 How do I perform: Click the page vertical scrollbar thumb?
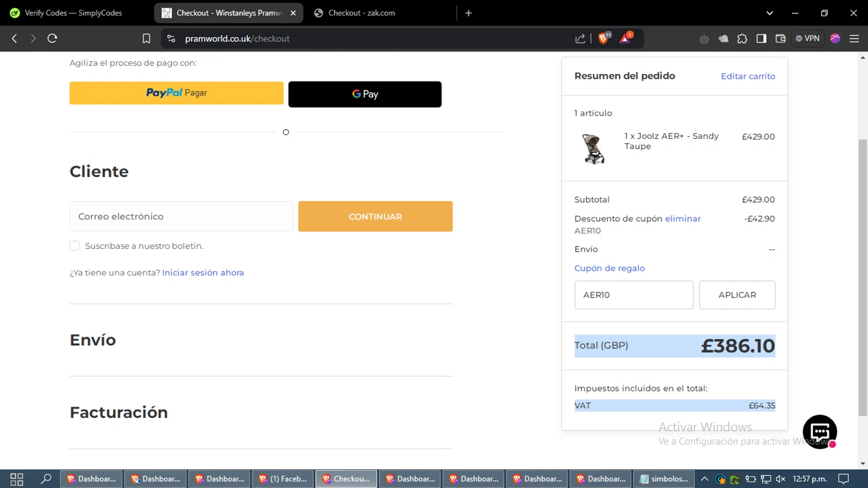[x=863, y=278]
